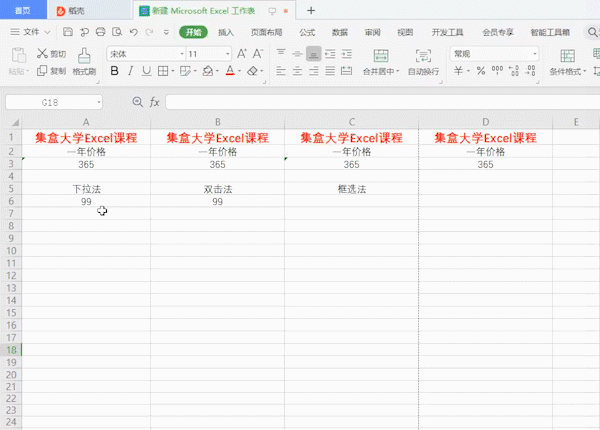600x430 pixels.
Task: Click the fill color paint bucket icon
Action: click(x=208, y=71)
